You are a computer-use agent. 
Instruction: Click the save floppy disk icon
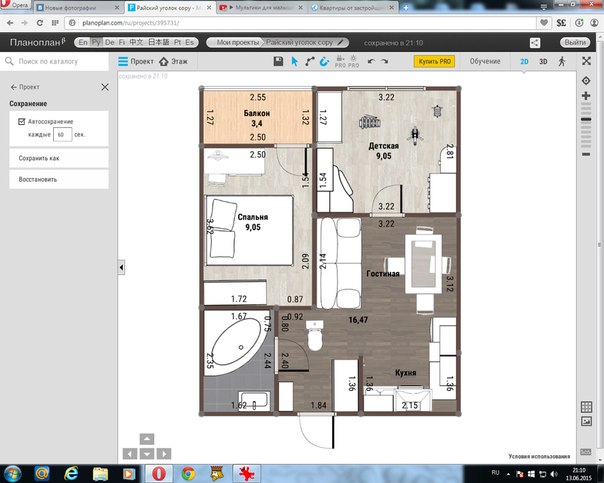coord(278,61)
